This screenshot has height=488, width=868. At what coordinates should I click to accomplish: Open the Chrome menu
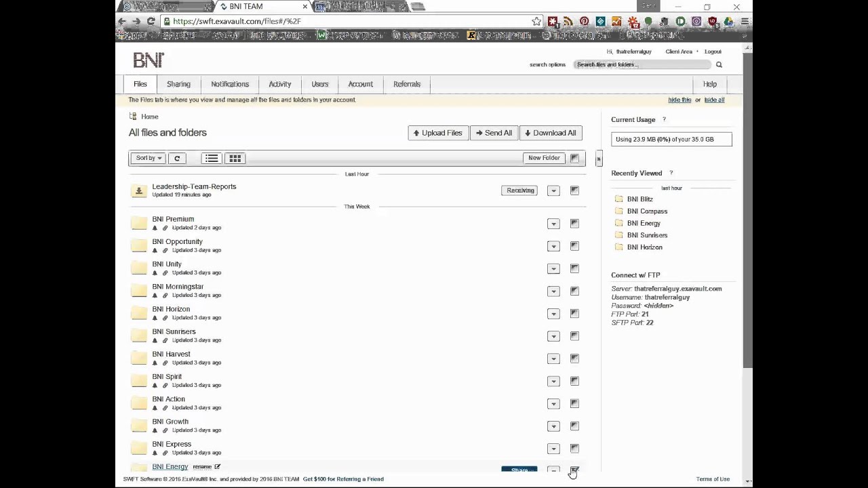point(745,22)
